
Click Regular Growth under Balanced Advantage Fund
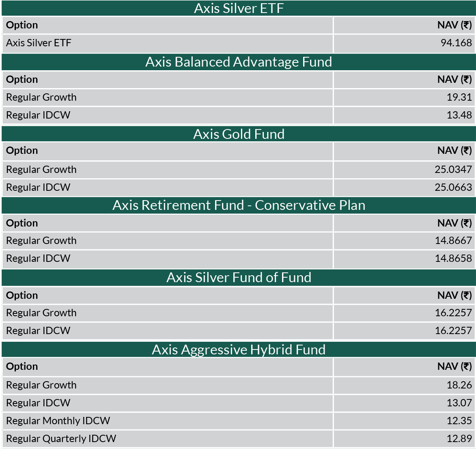[41, 97]
